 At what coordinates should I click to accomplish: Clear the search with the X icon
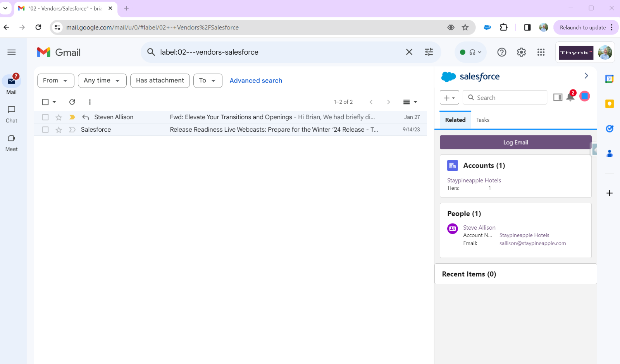pyautogui.click(x=409, y=52)
